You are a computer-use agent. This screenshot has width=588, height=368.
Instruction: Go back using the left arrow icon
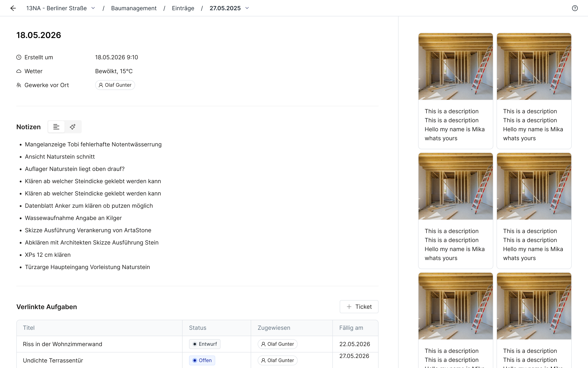click(x=13, y=8)
